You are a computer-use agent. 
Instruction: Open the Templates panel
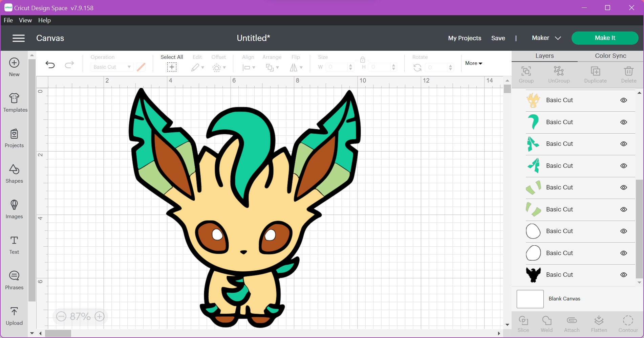(x=14, y=102)
